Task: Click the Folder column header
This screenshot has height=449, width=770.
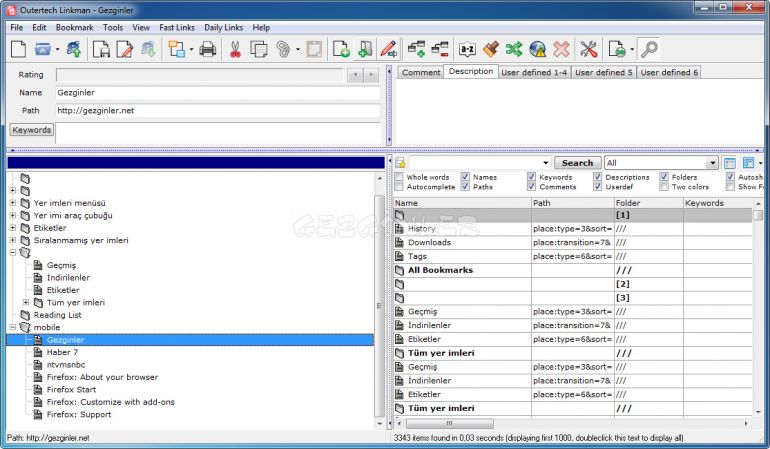Action: click(x=648, y=203)
